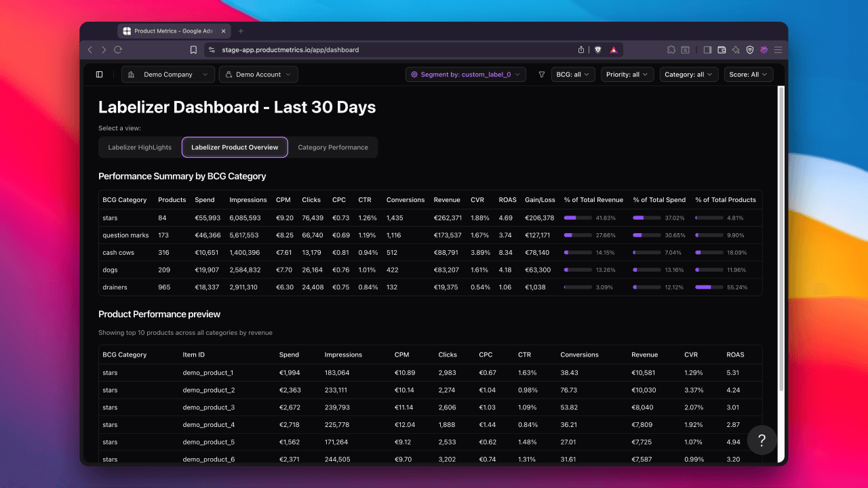This screenshot has height=488, width=868.
Task: Click drainers % of Total Products bar
Action: pos(709,287)
